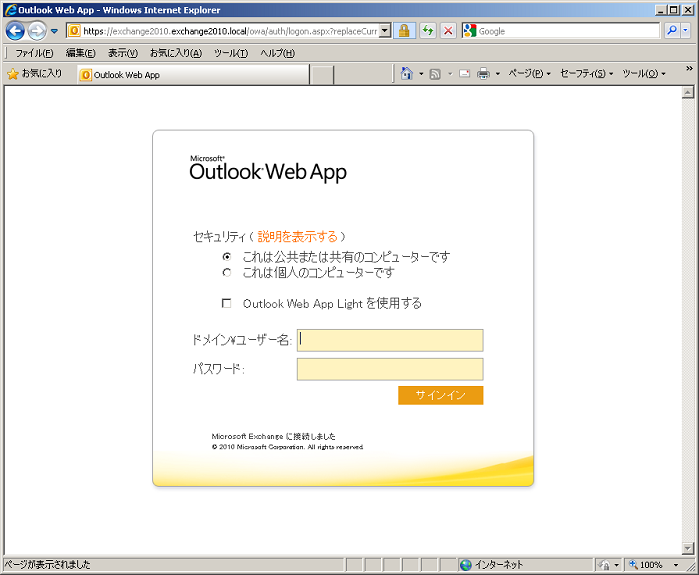Click the Home icon in the command bar
Image resolution: width=699 pixels, height=575 pixels.
[x=406, y=74]
